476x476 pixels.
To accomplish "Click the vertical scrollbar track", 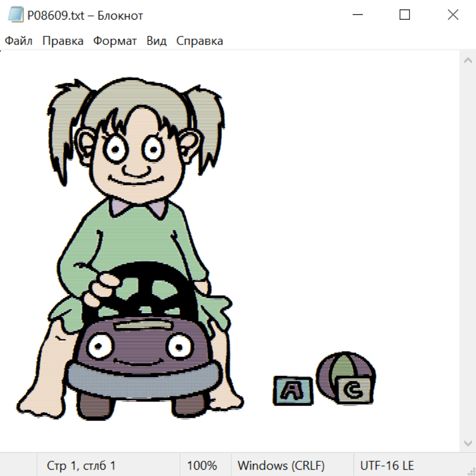I will tap(468, 251).
